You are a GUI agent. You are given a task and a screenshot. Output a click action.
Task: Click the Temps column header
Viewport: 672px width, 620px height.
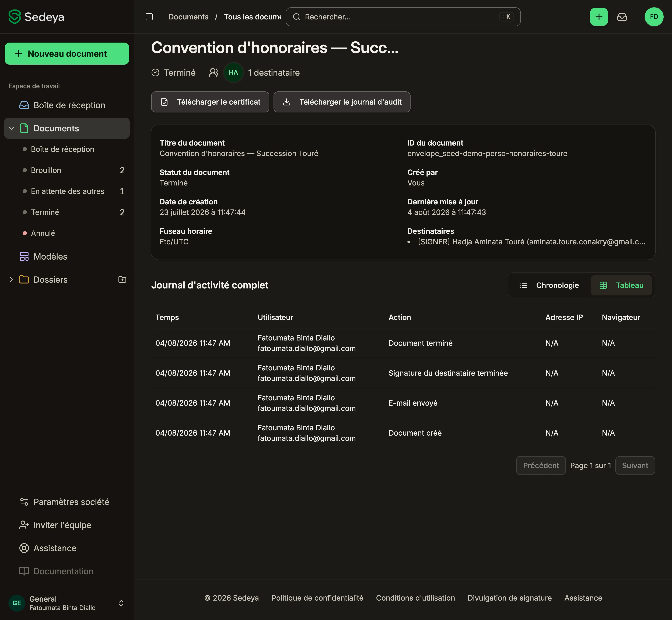click(x=167, y=317)
